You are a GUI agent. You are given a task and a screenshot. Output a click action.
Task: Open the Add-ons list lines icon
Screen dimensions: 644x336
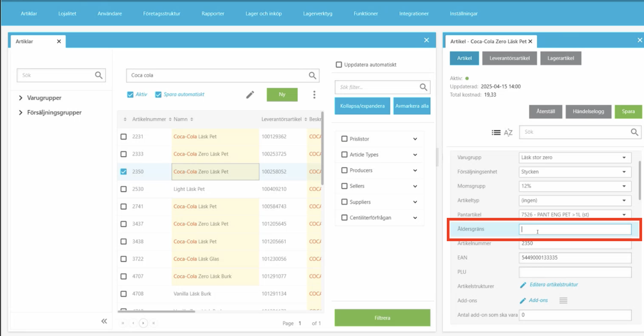pos(563,301)
